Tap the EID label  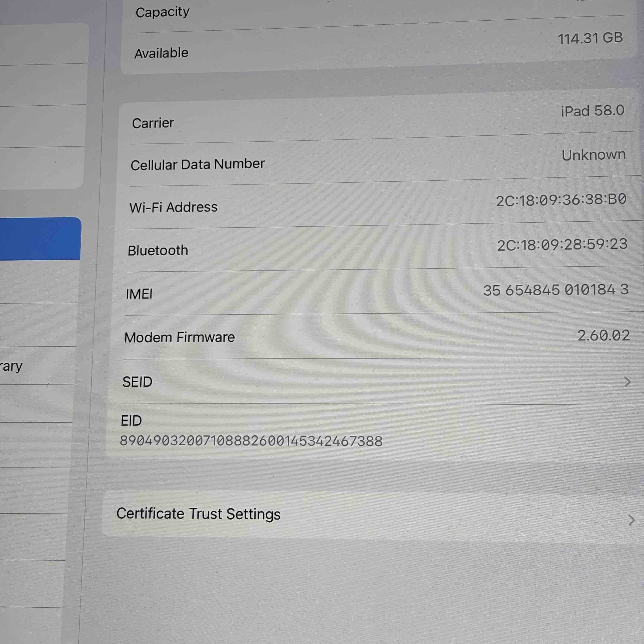[131, 421]
